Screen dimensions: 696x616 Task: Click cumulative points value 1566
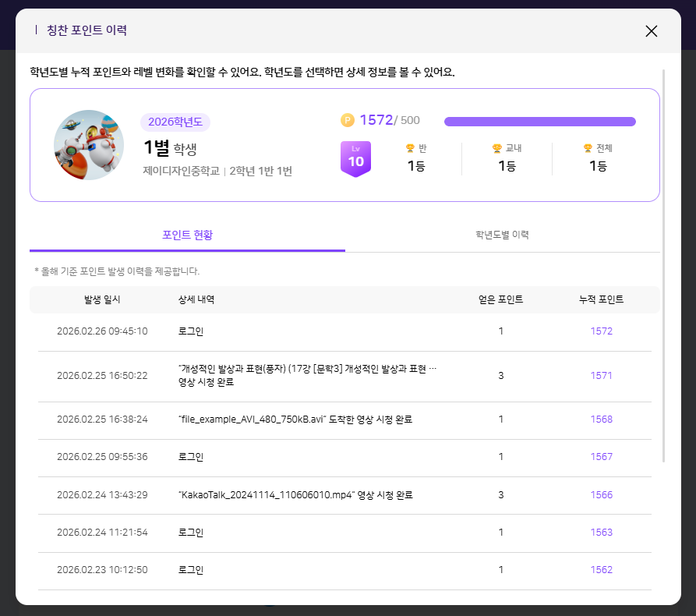[601, 495]
